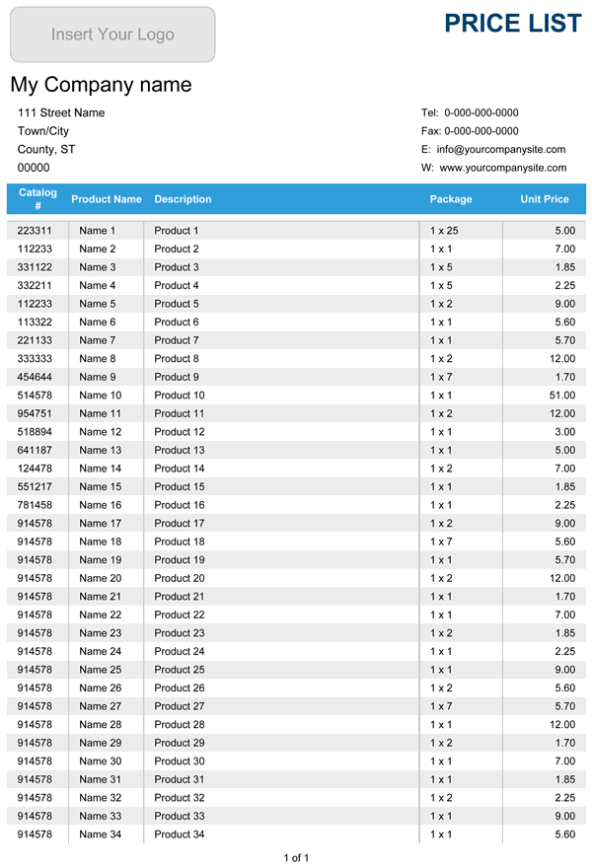Click the Package column header

click(451, 199)
